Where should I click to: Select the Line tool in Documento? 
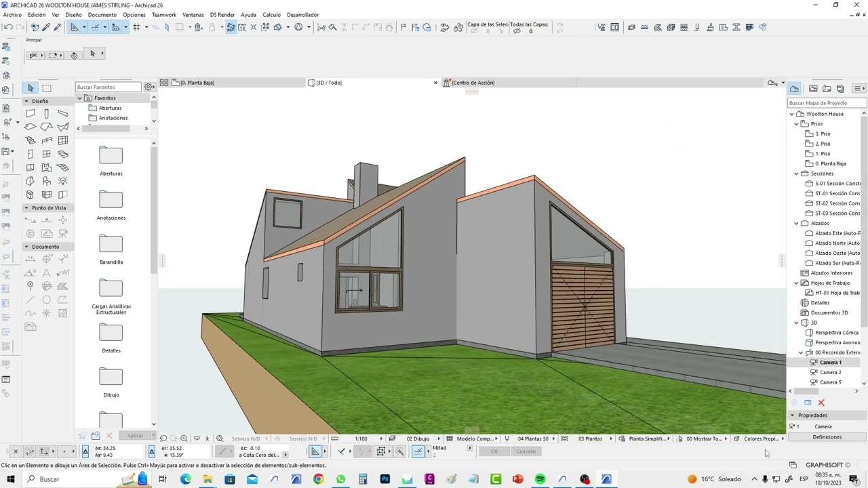coord(31,300)
